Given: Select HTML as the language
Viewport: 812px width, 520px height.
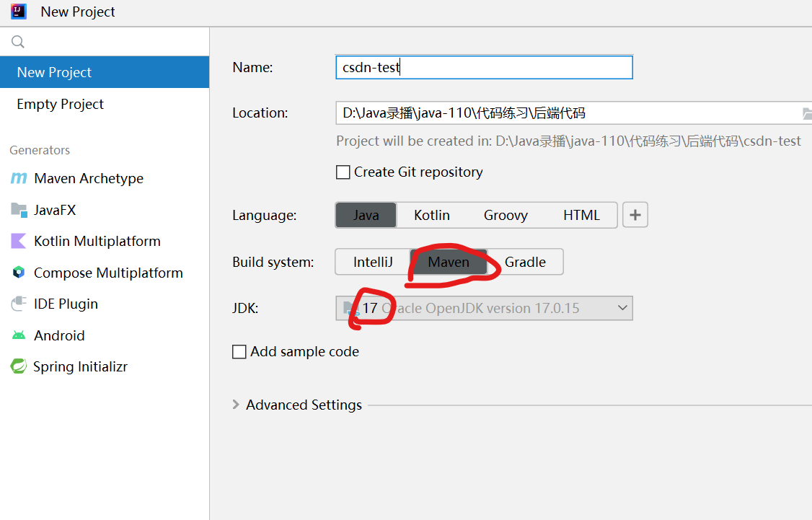Looking at the screenshot, I should 581,215.
